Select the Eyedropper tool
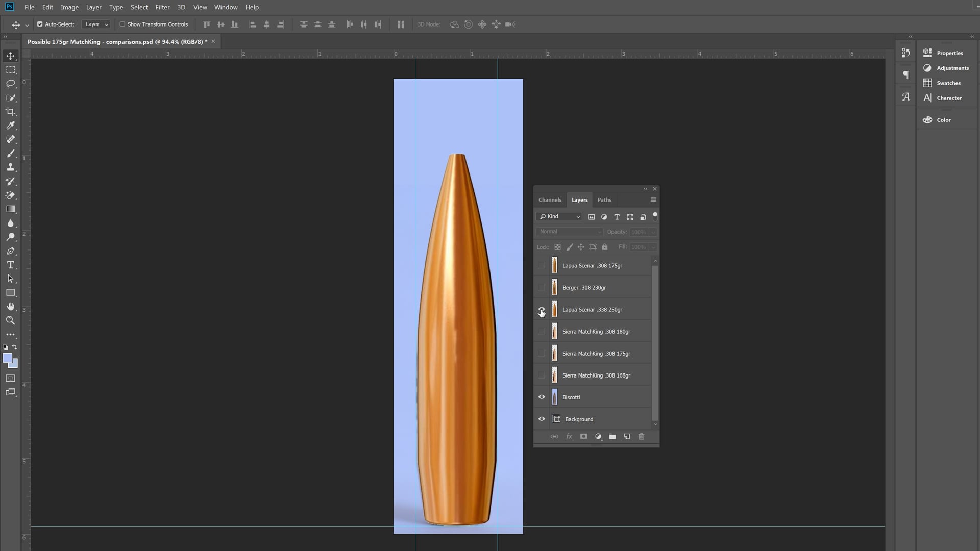 (x=10, y=126)
